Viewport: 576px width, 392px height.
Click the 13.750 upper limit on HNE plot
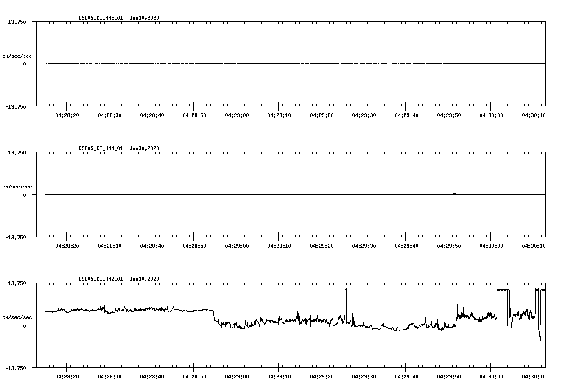(17, 22)
